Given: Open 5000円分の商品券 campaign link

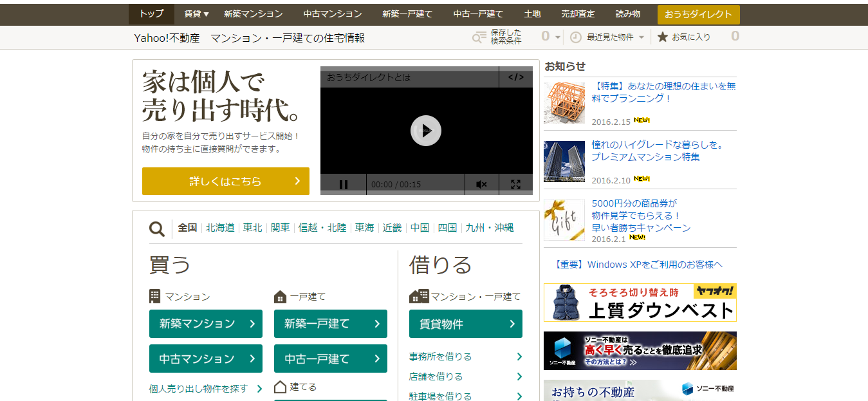Looking at the screenshot, I should click(642, 216).
